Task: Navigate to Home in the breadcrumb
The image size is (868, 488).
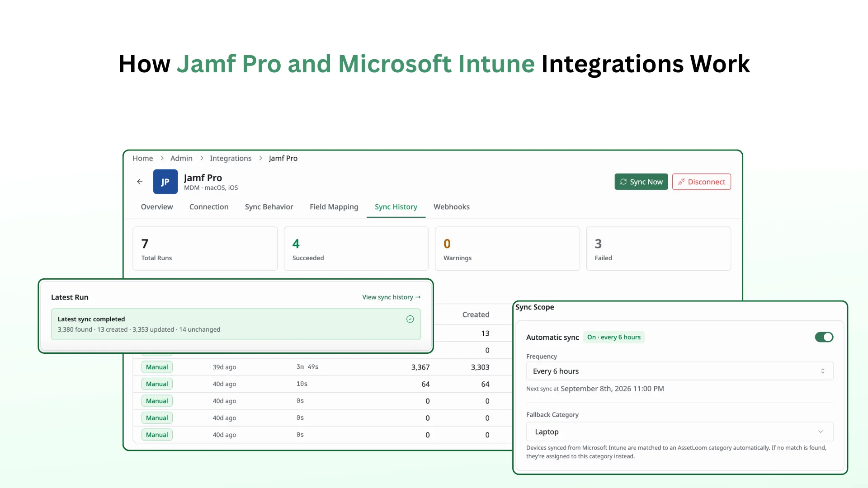Action: pos(143,158)
